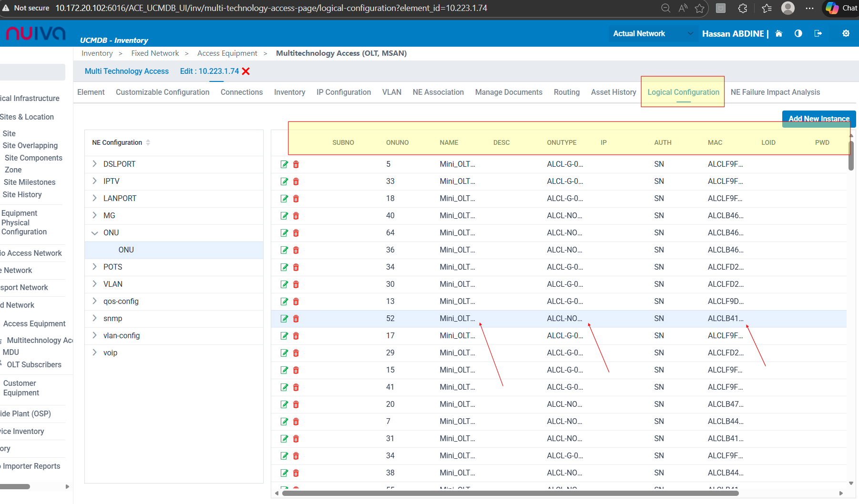Click edit icon for ONU number 52 row
859x504 pixels.
284,319
